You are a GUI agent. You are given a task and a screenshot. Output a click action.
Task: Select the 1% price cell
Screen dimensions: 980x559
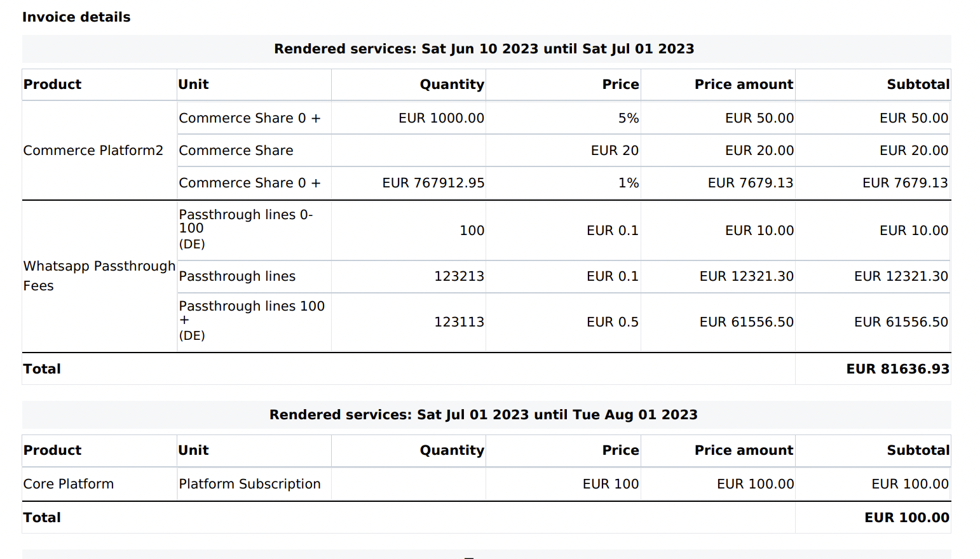[628, 183]
